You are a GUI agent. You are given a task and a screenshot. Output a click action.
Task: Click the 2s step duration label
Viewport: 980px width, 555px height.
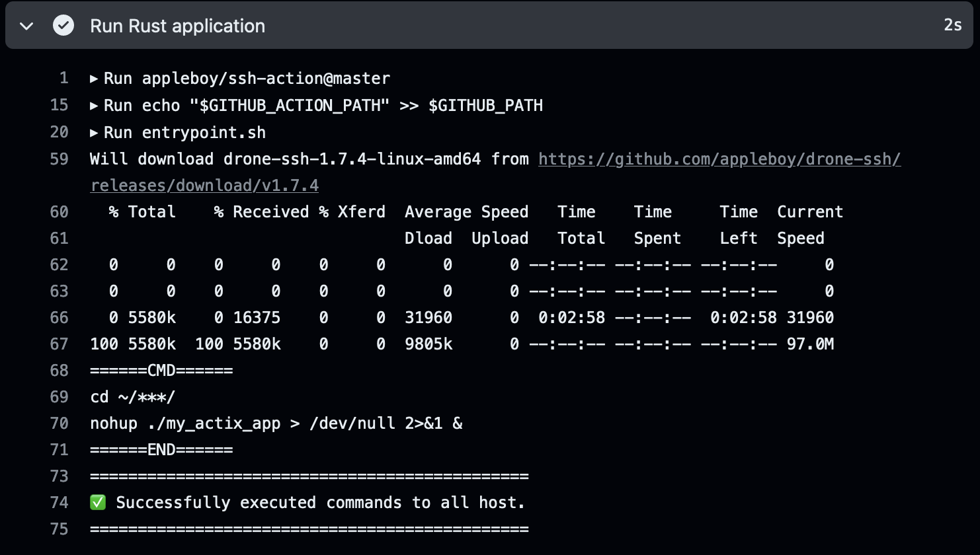(x=952, y=25)
